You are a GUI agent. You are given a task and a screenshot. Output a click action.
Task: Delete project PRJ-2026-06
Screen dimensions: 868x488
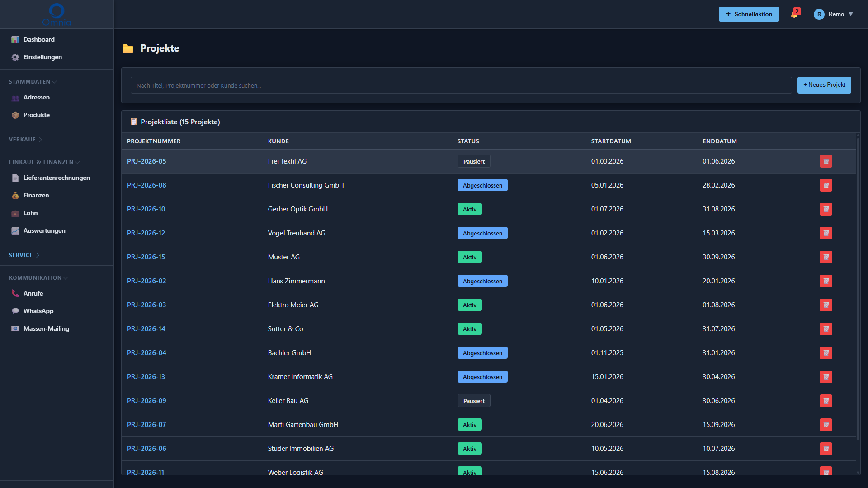tap(826, 449)
